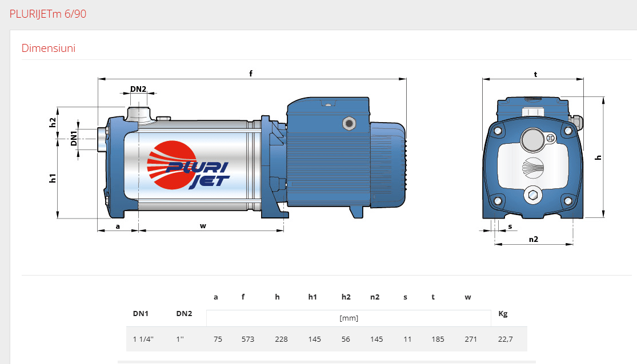Select the 573 value in the table

point(247,339)
